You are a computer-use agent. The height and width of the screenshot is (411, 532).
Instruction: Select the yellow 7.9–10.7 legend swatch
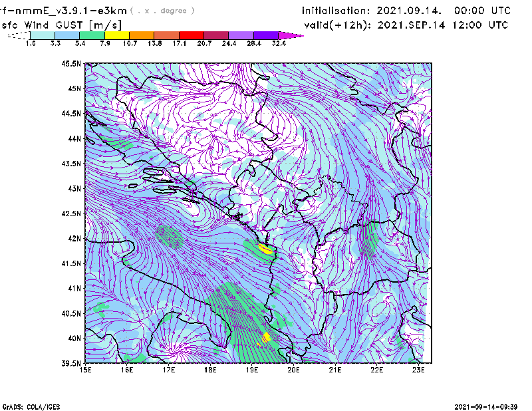[117, 35]
